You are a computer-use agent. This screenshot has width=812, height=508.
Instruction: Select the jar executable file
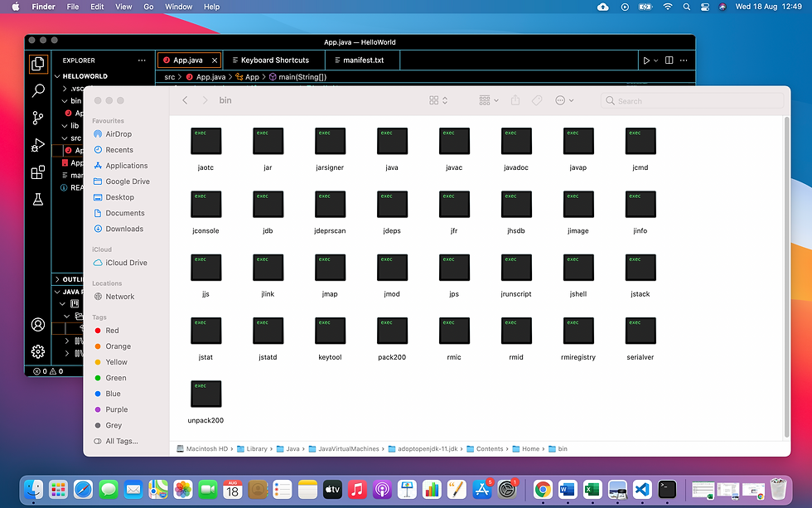click(268, 148)
